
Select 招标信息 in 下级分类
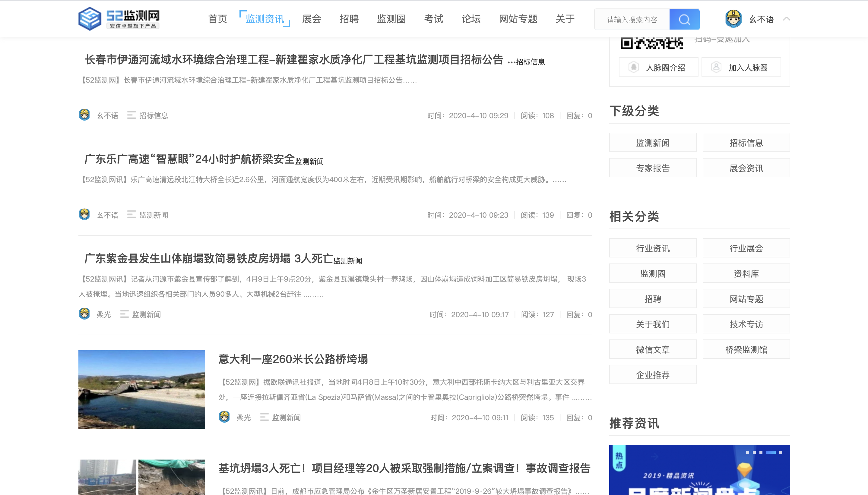point(746,143)
